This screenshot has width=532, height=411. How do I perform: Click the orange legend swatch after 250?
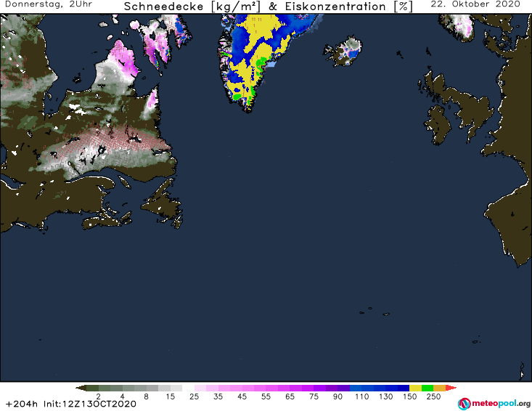tap(439, 388)
